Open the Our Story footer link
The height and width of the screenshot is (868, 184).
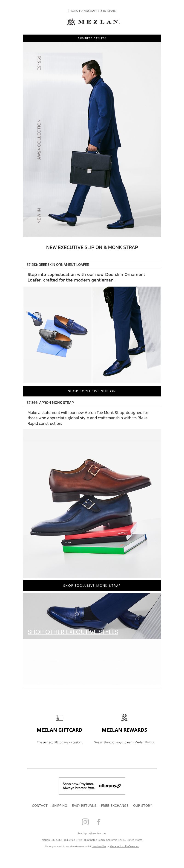pyautogui.click(x=142, y=805)
